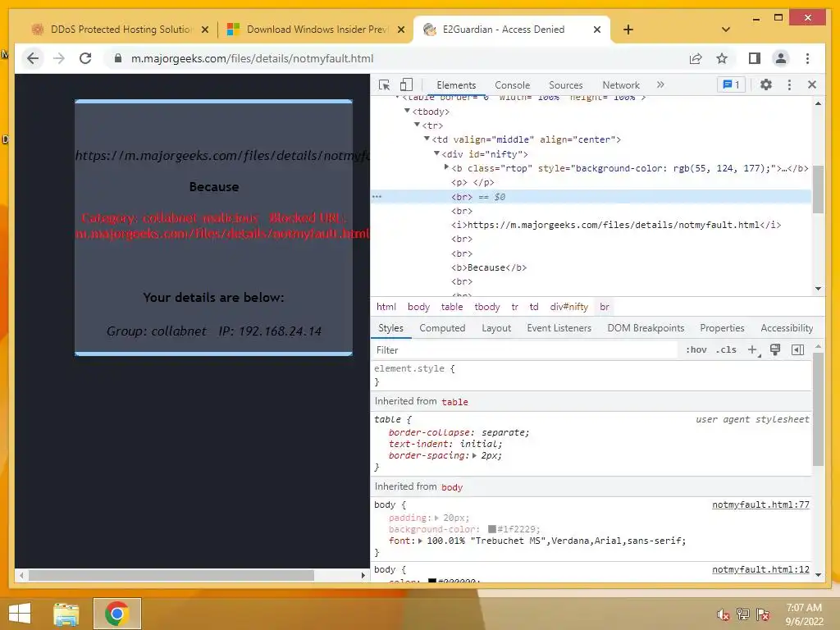
Task: Open the rendering emulation paintbrush icon
Action: click(775, 349)
